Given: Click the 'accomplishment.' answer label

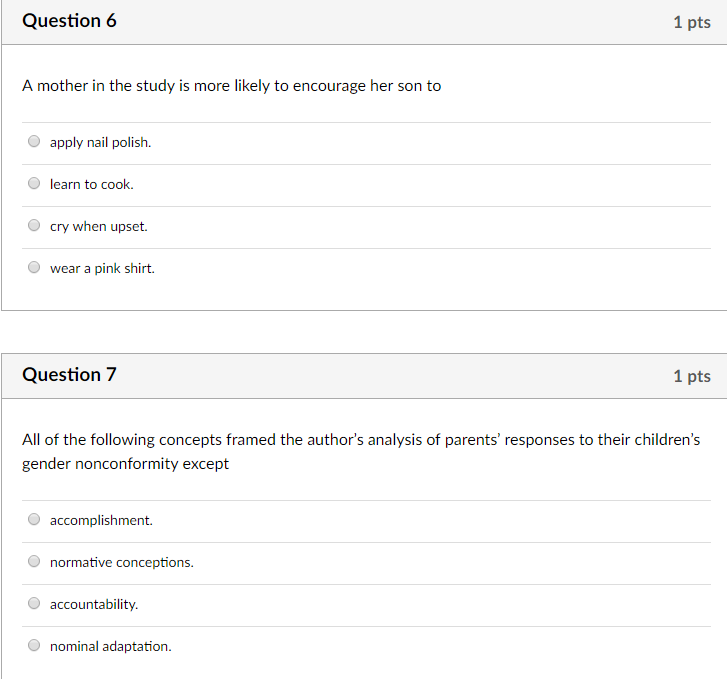Looking at the screenshot, I should 101,520.
